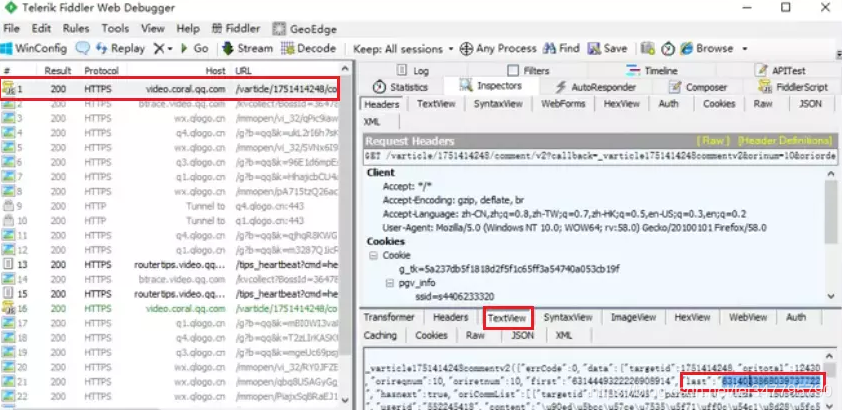This screenshot has width=842, height=410.
Task: Click the Raw link in Request Headers bar
Action: click(x=713, y=141)
